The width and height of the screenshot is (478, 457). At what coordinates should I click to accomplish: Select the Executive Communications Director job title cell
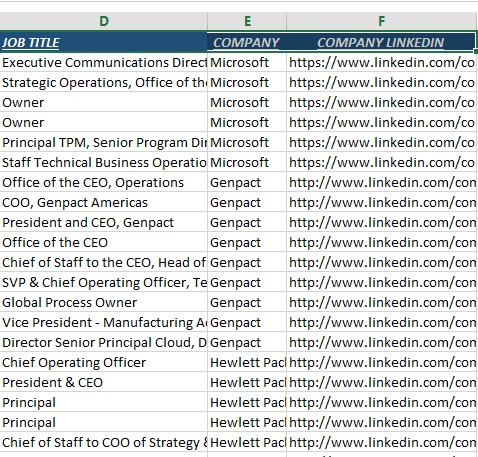pyautogui.click(x=103, y=62)
